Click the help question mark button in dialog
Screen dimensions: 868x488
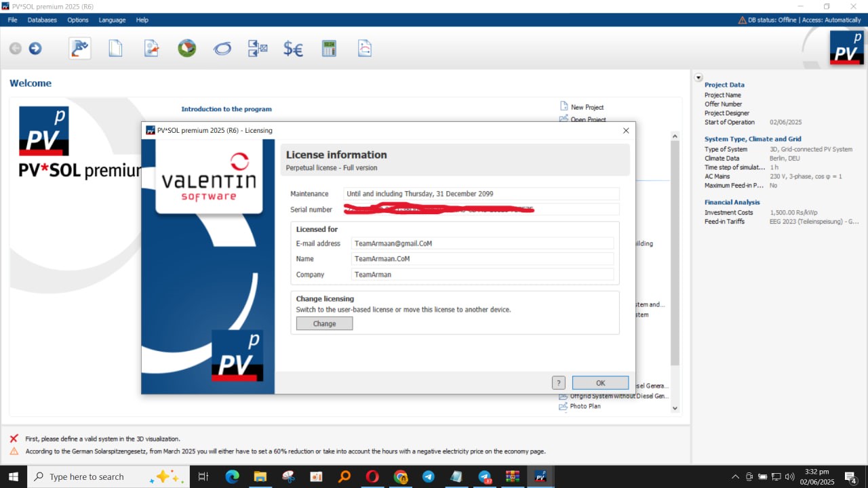[x=559, y=383]
